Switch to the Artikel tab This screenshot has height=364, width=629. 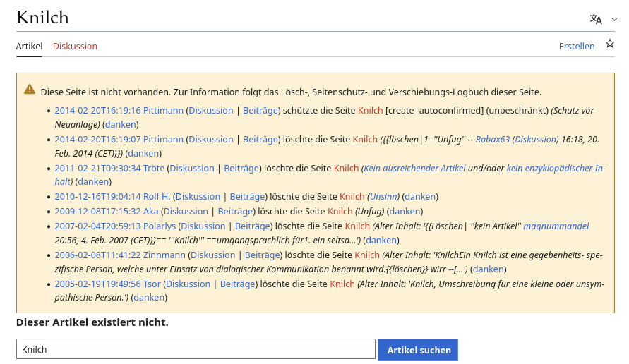tap(29, 46)
